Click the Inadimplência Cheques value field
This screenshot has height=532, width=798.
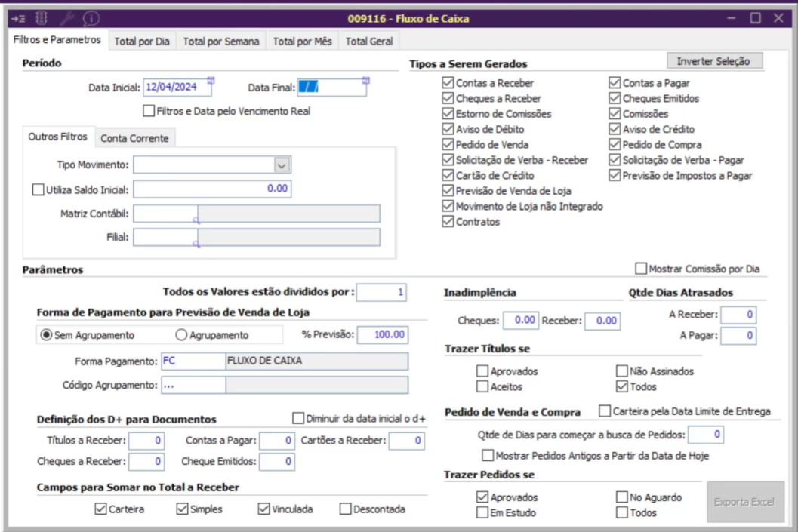(x=521, y=321)
